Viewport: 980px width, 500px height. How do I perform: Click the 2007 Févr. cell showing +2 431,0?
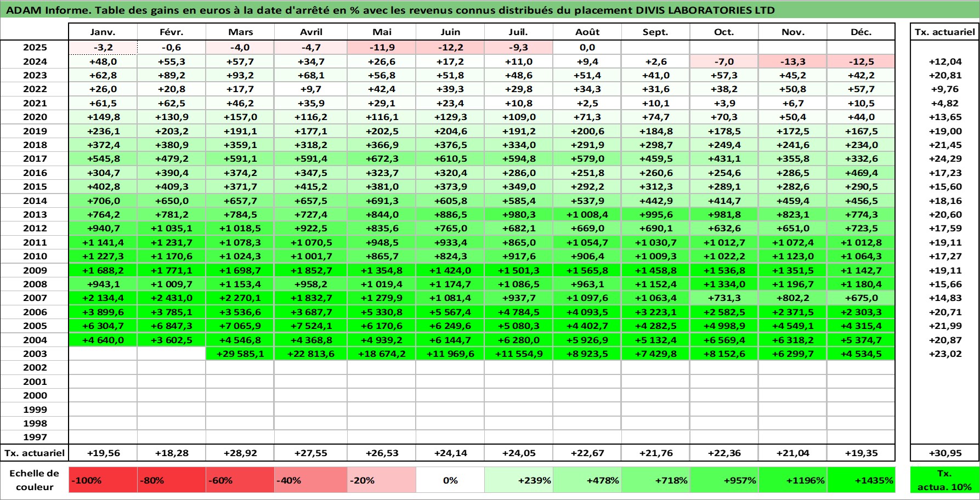pos(171,298)
